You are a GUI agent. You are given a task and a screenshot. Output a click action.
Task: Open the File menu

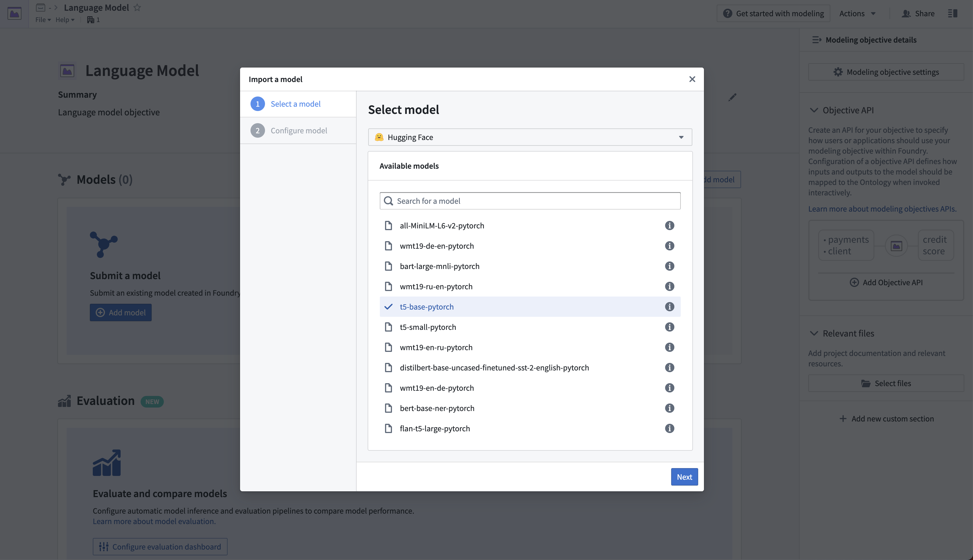pos(43,20)
